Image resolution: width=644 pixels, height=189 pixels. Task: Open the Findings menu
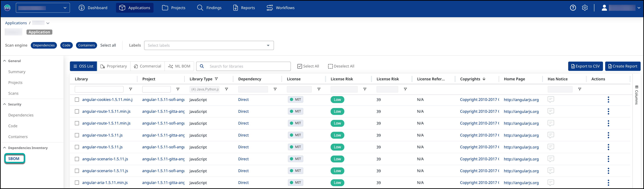209,8
